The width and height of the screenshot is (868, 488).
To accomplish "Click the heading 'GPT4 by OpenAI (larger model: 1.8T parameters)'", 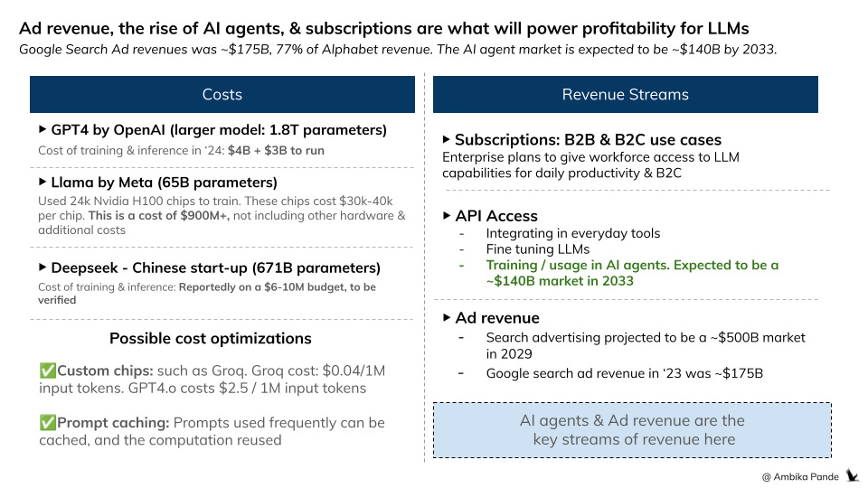I will tap(219, 130).
